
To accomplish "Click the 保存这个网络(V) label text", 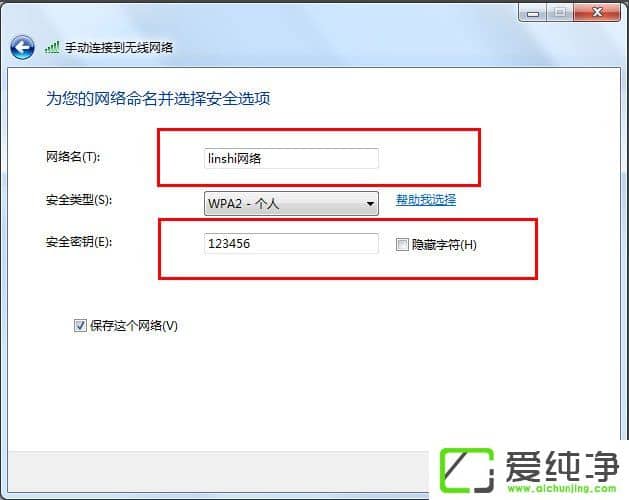I will 134,325.
